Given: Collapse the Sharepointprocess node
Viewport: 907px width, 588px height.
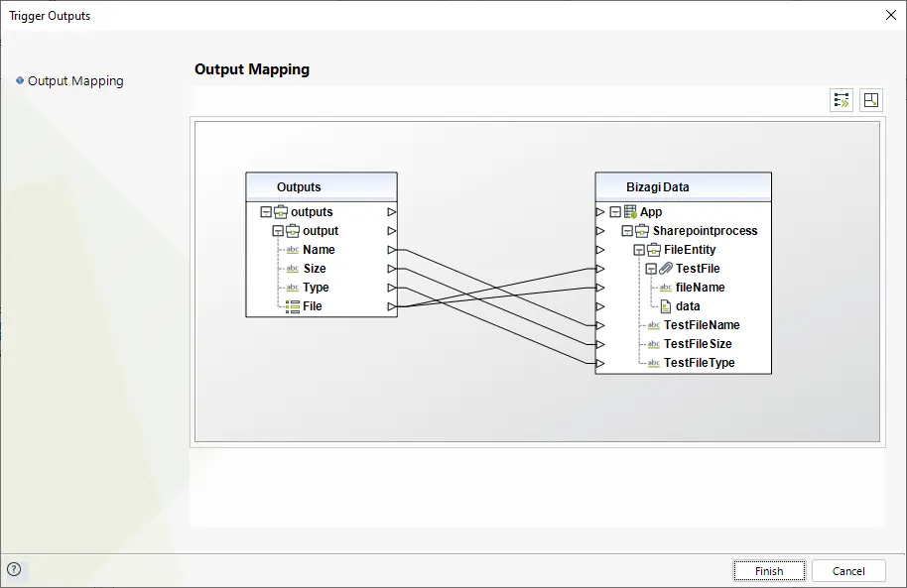Looking at the screenshot, I should tap(627, 231).
